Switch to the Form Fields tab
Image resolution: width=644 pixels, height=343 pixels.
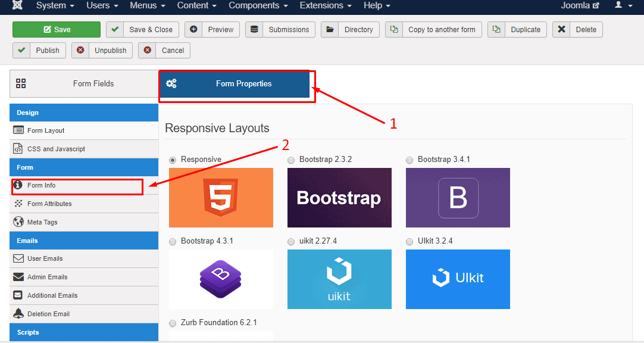coord(84,83)
